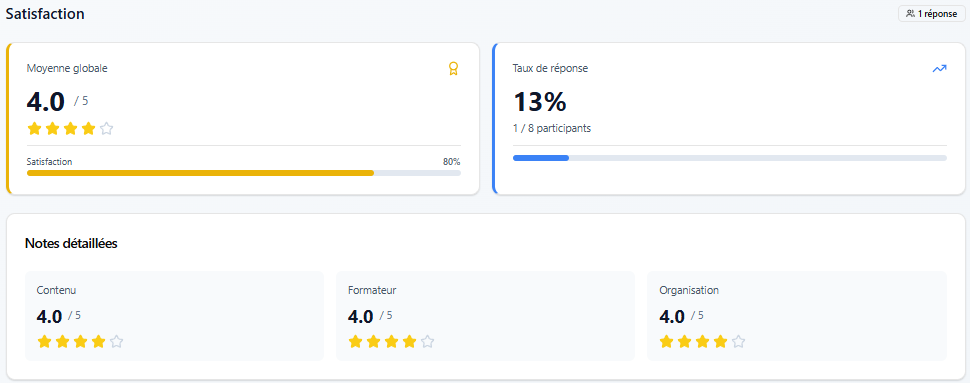Screen dimensions: 970x383
Task: Select the Formateur rating card
Action: coord(486,316)
